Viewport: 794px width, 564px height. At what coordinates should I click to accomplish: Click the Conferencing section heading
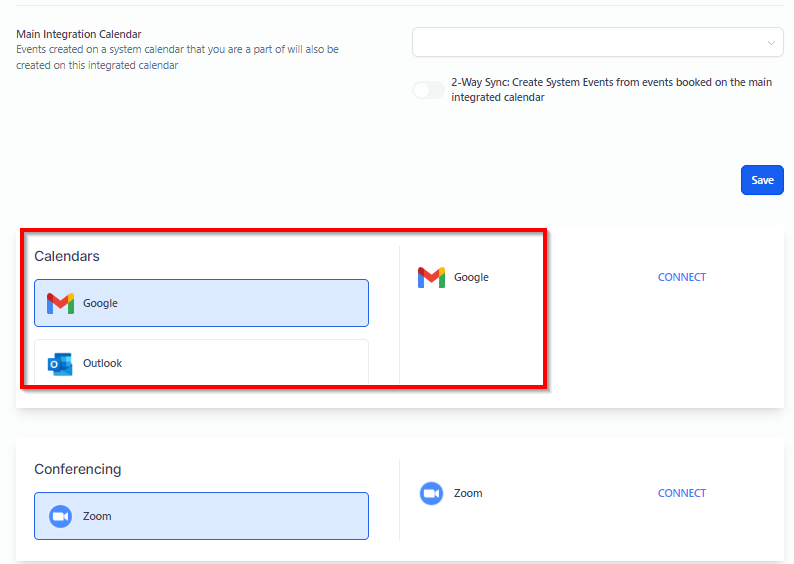tap(78, 469)
